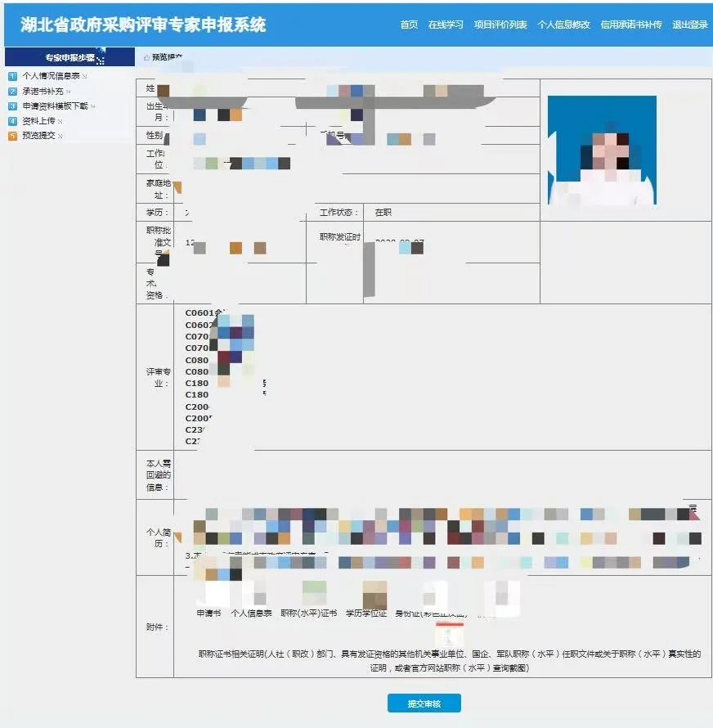Click the blue numbered 1 icon beside 个人情况信息表
Screen dimensions: 713x728
[11, 75]
